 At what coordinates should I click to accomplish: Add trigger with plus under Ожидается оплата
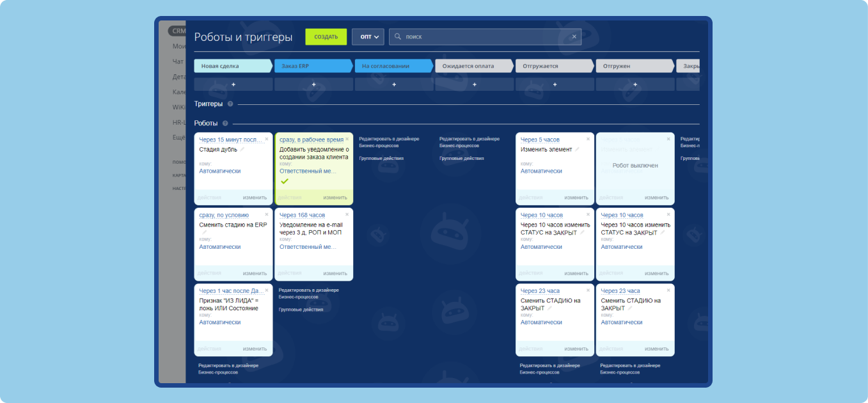click(x=475, y=84)
